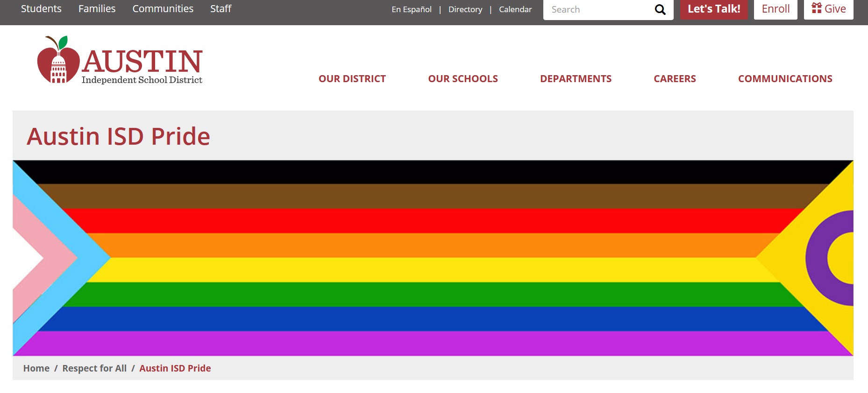Open the OUR DISTRICT menu
This screenshot has width=868, height=393.
[x=352, y=79]
